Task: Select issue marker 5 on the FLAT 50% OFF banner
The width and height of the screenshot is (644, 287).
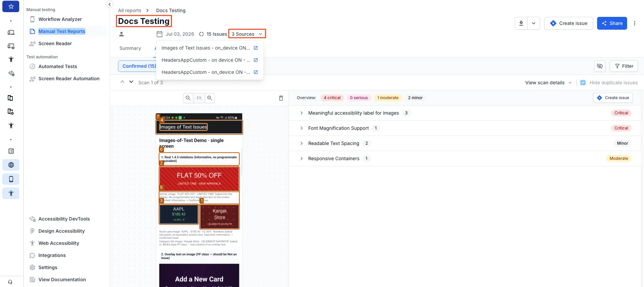Action: coord(161,187)
